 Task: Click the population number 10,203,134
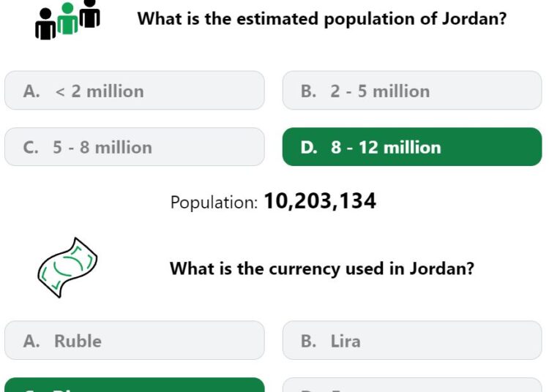tap(320, 201)
